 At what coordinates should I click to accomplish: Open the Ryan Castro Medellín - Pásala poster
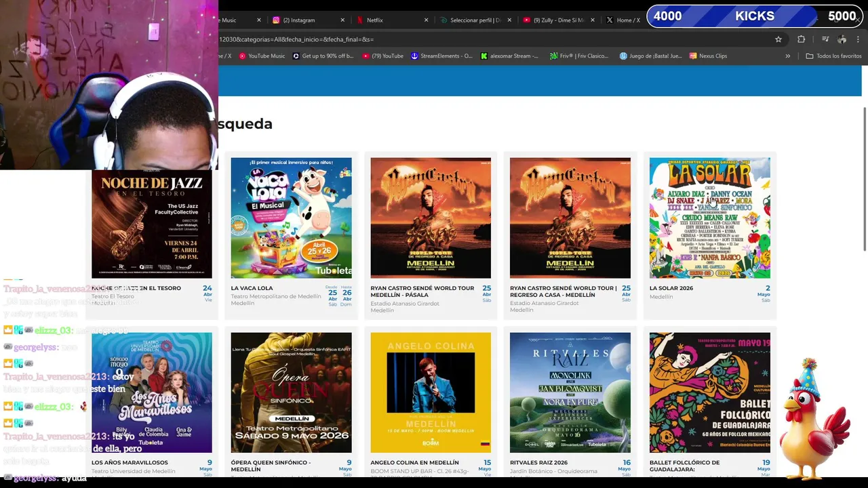point(431,218)
